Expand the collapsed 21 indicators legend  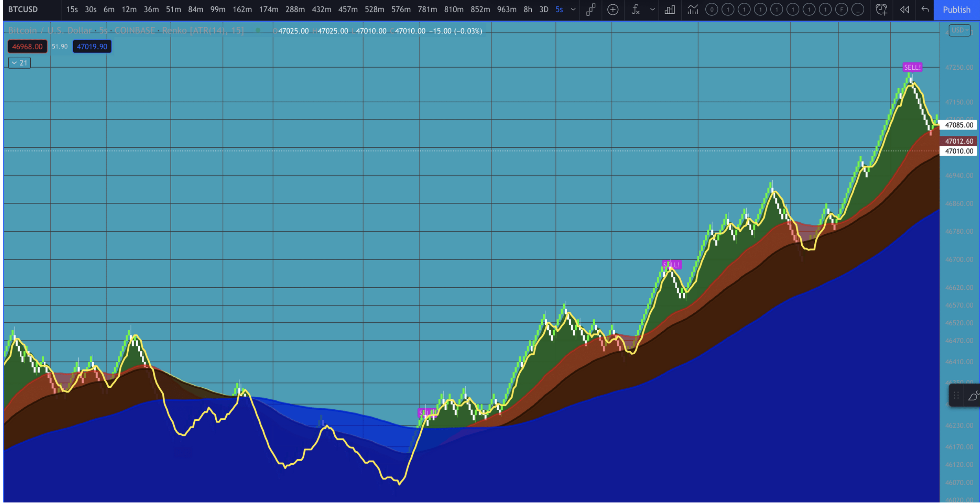point(19,63)
